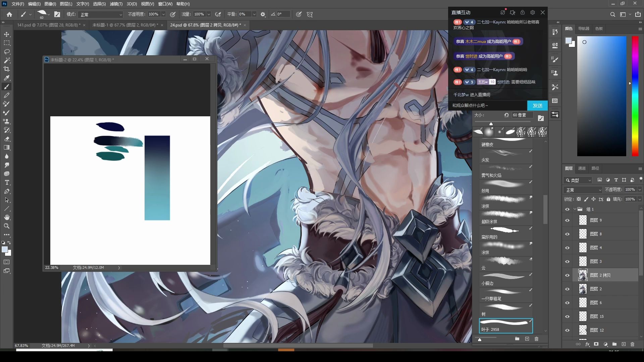Viewport: 644px width, 362px height.
Task: Open the 图像(I) menu
Action: [50, 4]
